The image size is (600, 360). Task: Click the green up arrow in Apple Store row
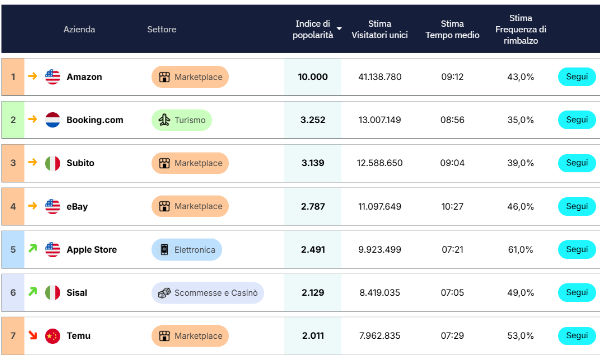33,248
